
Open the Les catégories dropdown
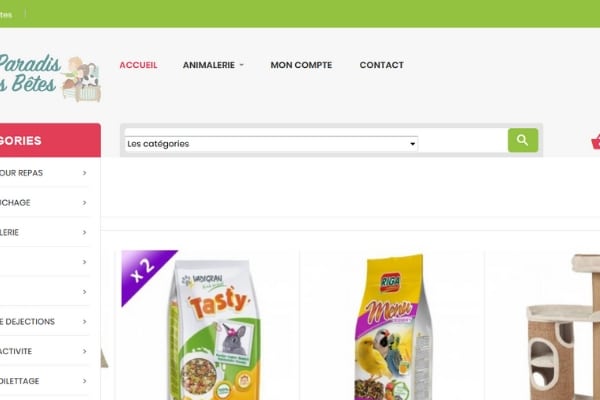click(x=271, y=144)
